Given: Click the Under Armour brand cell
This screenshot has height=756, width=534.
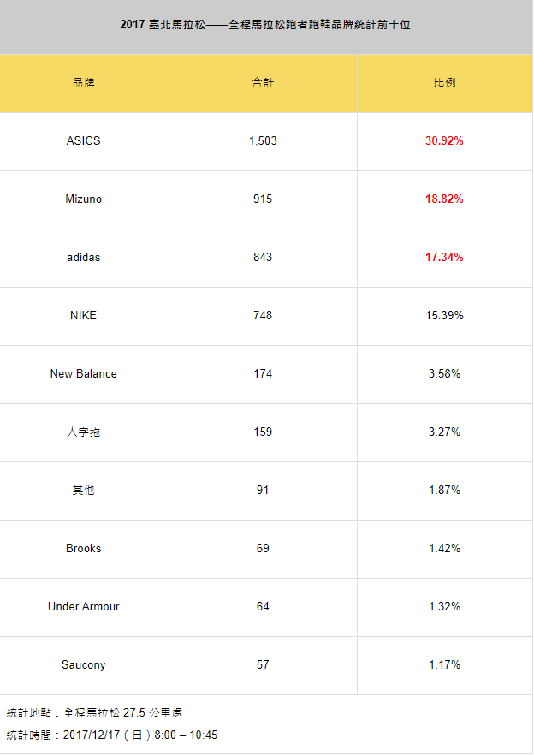Looking at the screenshot, I should point(83,607).
